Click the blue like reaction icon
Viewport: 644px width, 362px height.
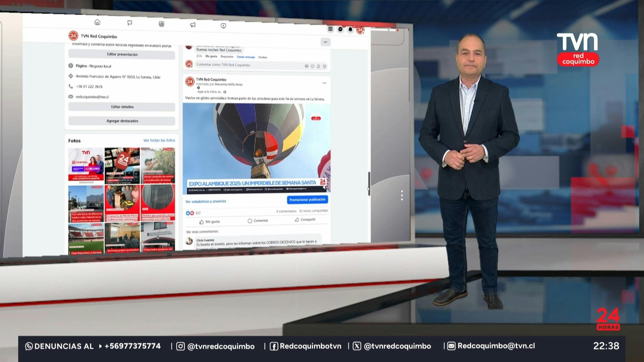tap(188, 213)
